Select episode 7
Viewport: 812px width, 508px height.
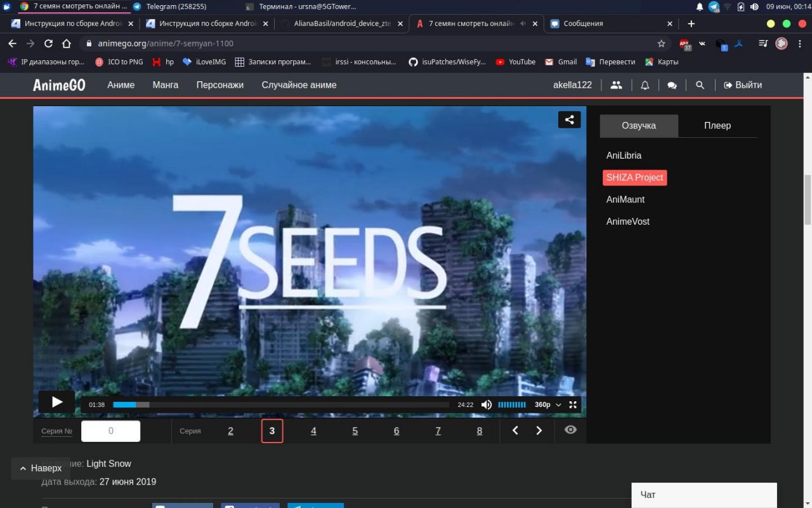point(438,431)
